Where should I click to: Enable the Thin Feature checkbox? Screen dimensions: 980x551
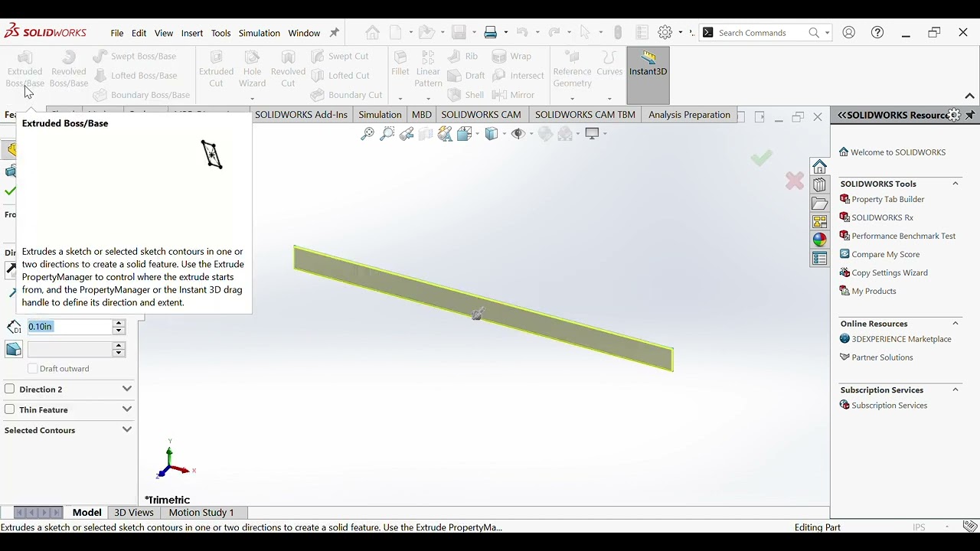tap(9, 409)
